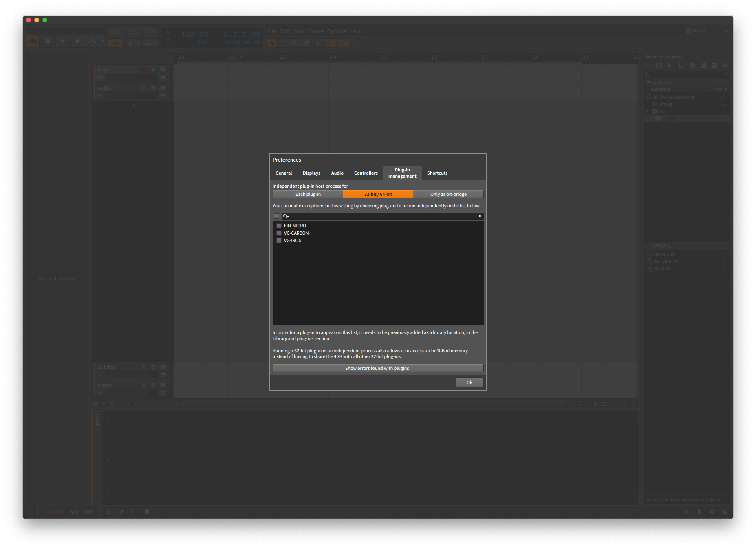
Task: Switch to the MIX view
Action: coord(74,512)
